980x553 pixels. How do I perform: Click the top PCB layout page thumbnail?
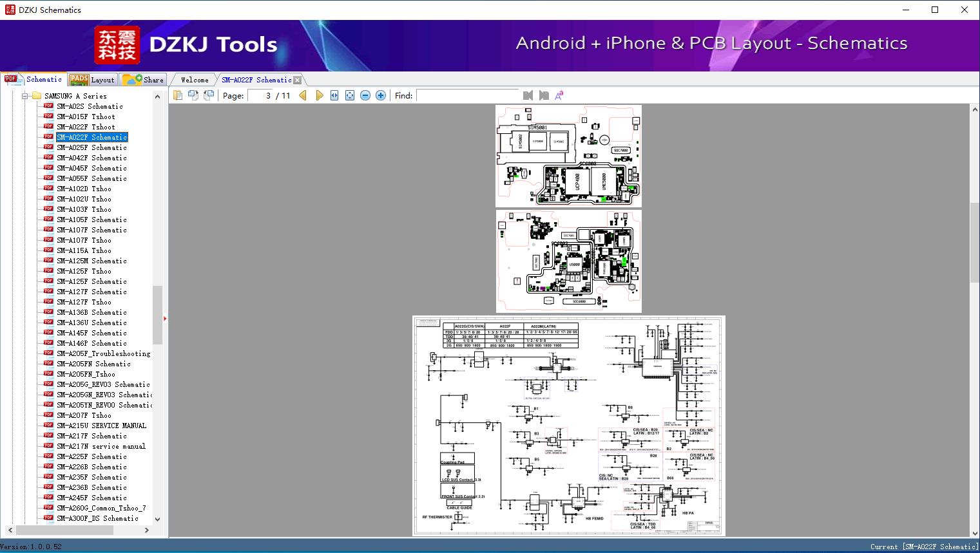[x=568, y=156]
